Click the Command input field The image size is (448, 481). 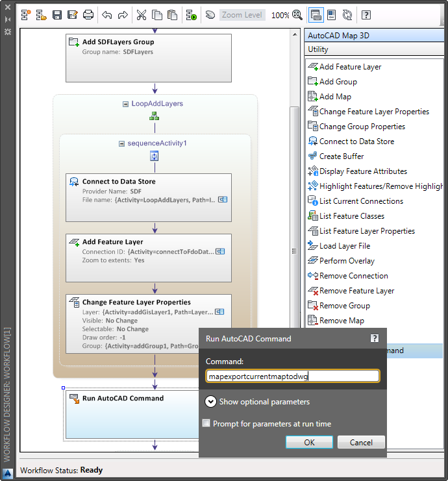[x=293, y=376]
